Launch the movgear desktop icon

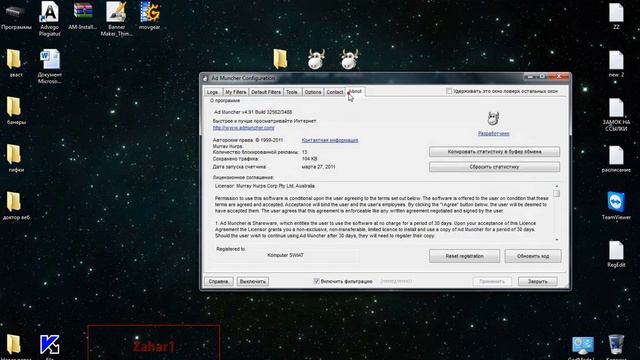pos(149,16)
